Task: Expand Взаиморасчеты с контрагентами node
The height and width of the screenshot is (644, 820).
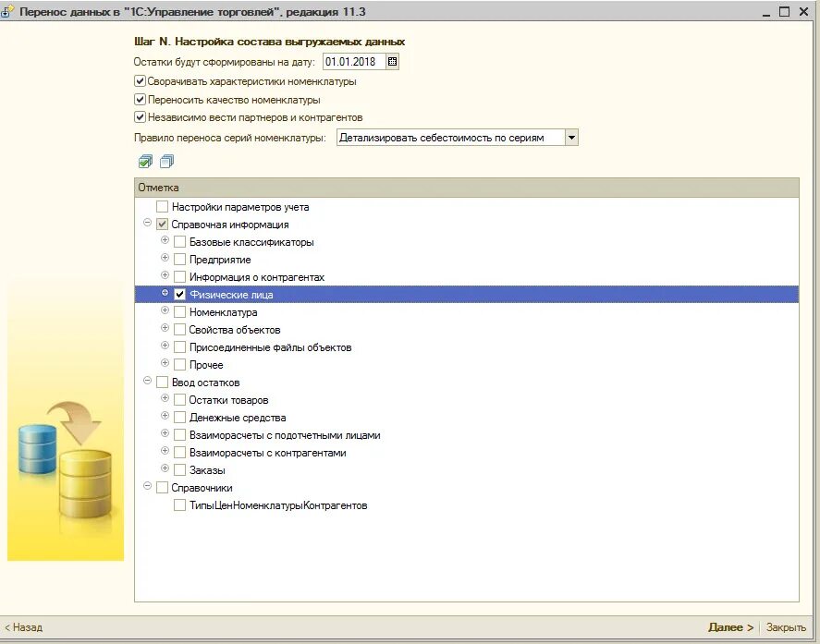Action: pyautogui.click(x=165, y=451)
